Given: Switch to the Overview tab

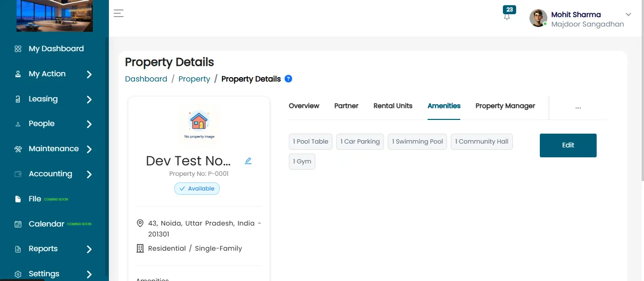Looking at the screenshot, I should [x=304, y=106].
